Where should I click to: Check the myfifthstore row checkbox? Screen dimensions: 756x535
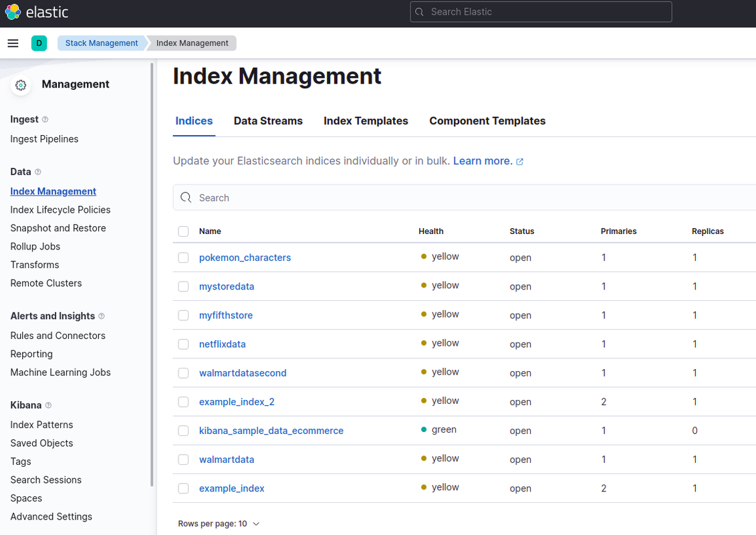point(183,315)
